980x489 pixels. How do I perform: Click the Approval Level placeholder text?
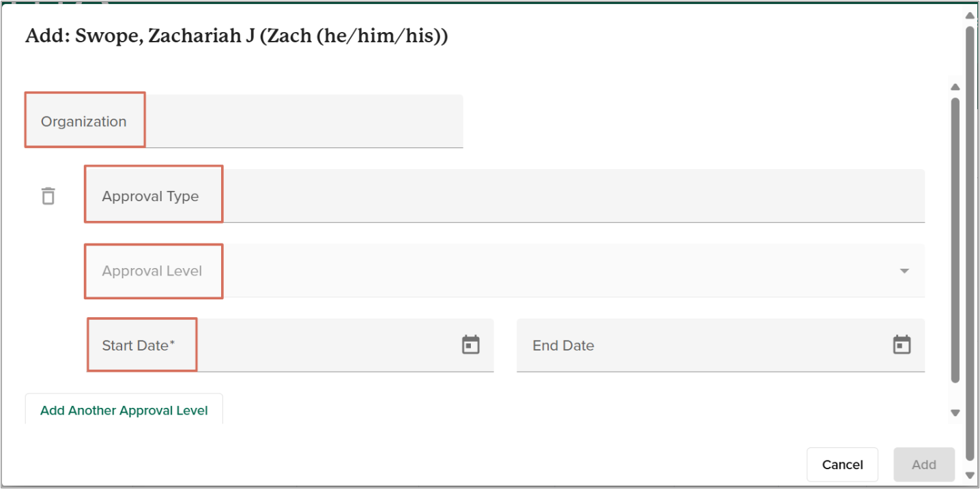click(x=152, y=271)
